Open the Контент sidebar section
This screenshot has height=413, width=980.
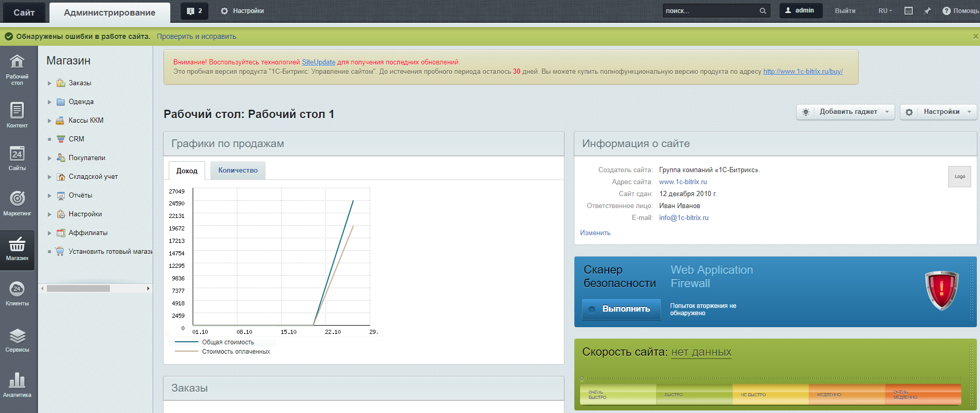(x=17, y=114)
